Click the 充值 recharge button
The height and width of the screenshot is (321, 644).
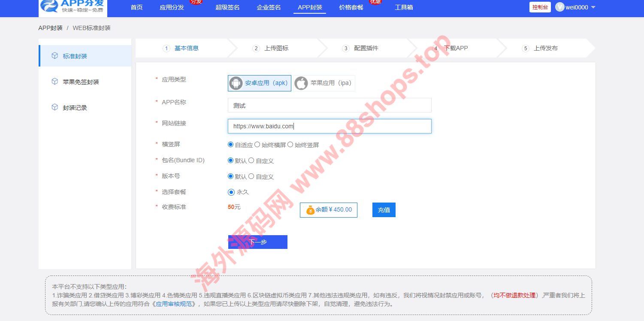coord(384,210)
